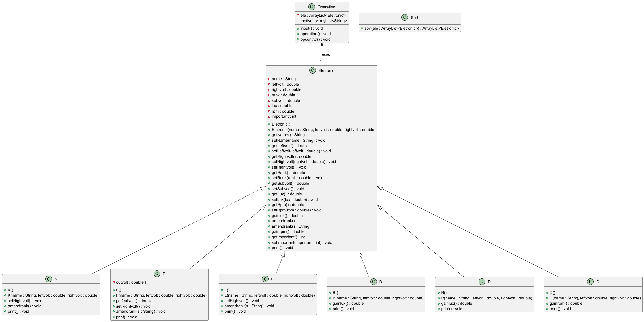644x322 pixels.
Task: Click the composition diamond under Operation
Action: 322,45
